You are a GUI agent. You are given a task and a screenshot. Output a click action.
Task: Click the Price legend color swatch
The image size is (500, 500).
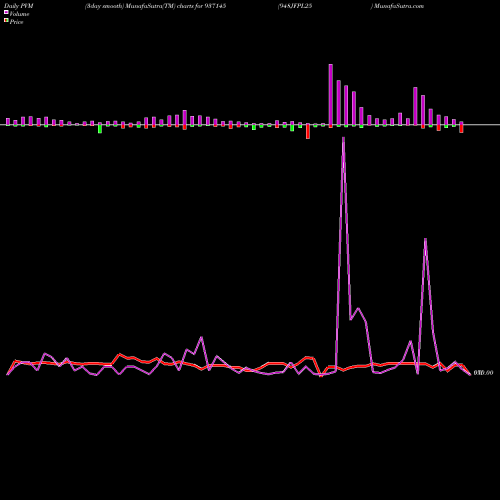tap(6, 21)
